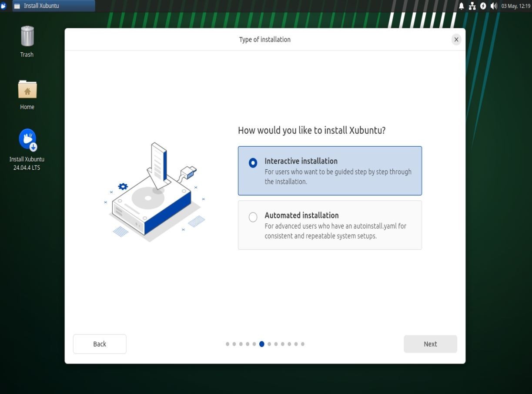Screen dimensions: 532x394
Task: Click the 'How would you like to install Xubuntu?' heading
Action: coord(312,130)
